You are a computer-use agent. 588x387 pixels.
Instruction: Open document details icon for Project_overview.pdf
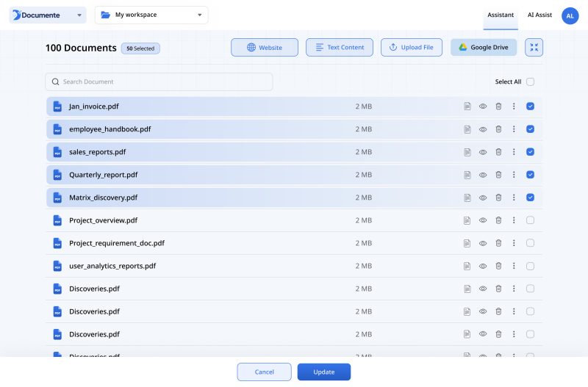coord(467,220)
